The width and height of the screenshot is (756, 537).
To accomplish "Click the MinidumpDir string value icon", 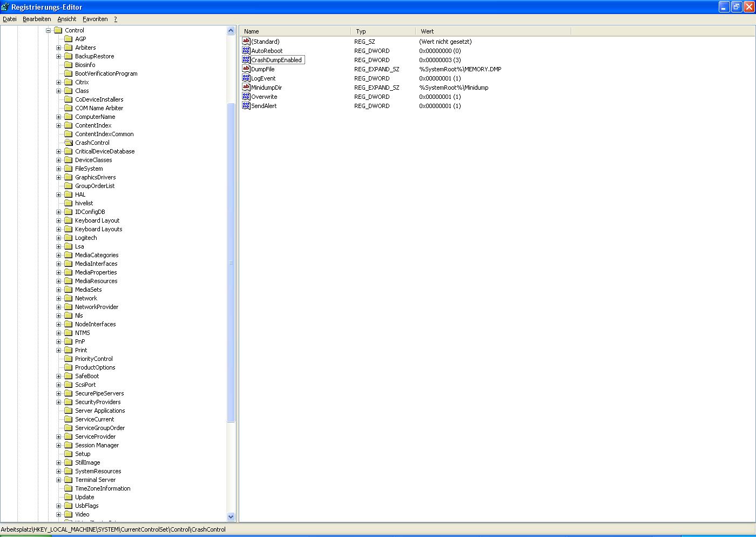I will tap(246, 88).
